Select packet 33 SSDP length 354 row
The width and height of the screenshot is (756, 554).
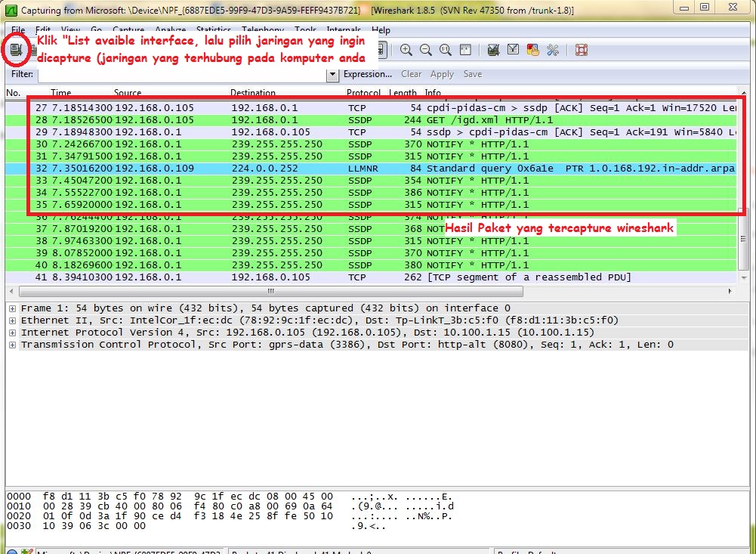pyautogui.click(x=371, y=181)
